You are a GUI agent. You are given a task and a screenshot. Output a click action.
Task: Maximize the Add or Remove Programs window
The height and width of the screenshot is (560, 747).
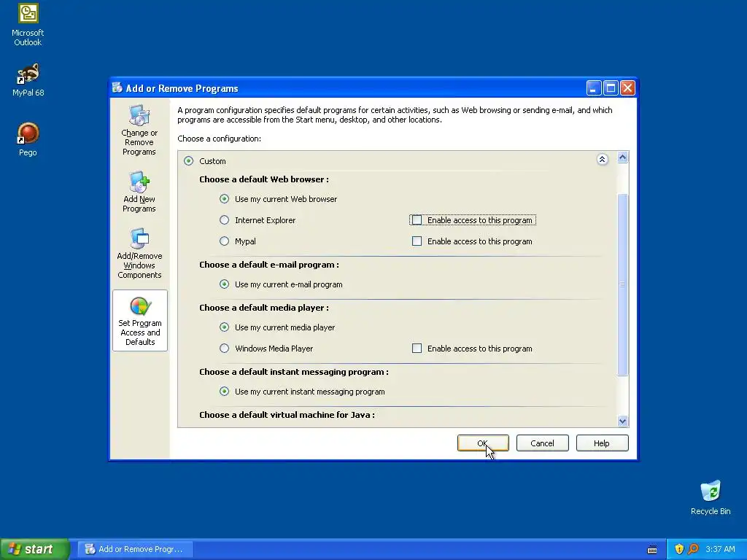tap(611, 88)
